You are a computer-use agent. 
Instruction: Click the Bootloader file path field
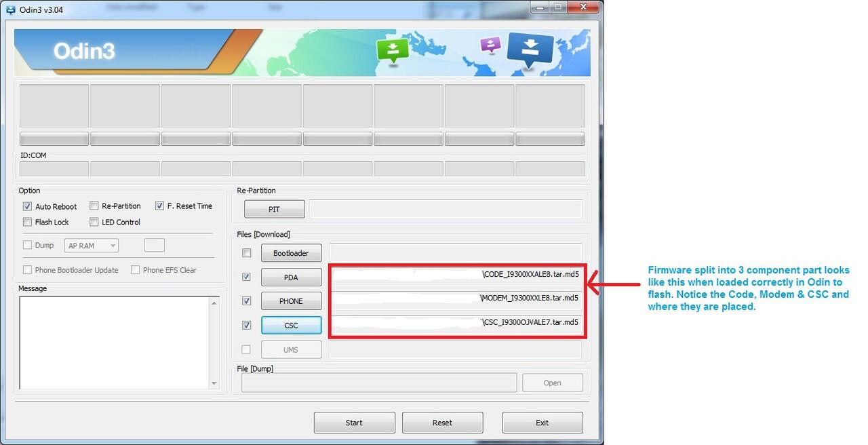tap(456, 252)
